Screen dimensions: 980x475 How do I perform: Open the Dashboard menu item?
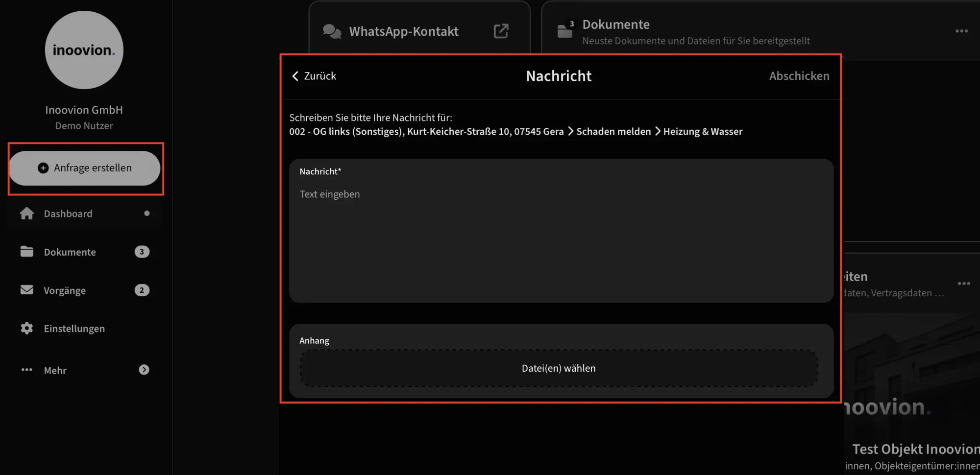point(85,214)
